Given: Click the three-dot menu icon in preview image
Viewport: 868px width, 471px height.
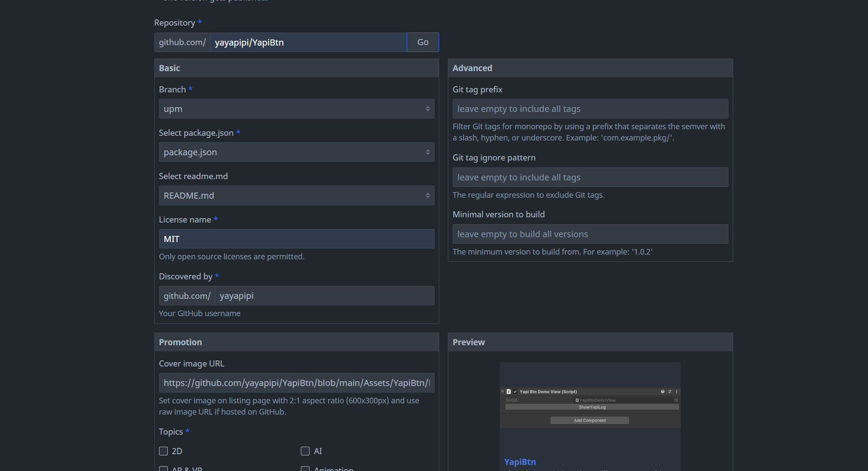Looking at the screenshot, I should tap(676, 392).
